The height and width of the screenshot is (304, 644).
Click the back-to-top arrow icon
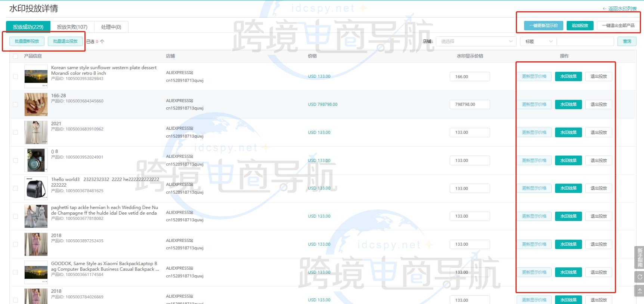(x=640, y=291)
